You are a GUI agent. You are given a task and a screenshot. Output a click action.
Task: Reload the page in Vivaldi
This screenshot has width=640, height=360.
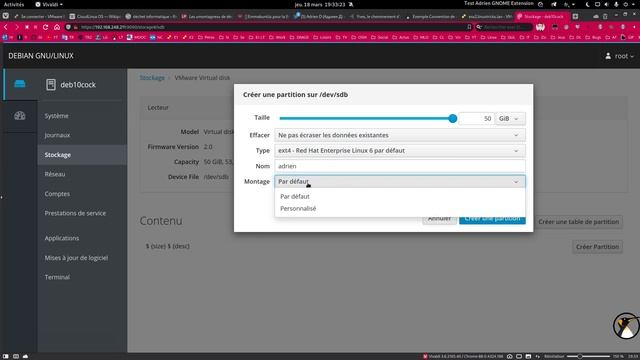click(45, 27)
